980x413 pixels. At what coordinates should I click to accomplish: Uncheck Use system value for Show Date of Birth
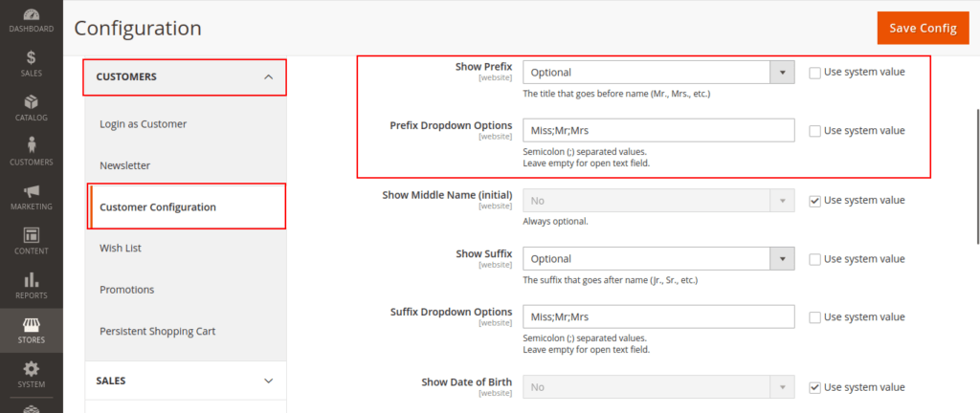click(814, 387)
